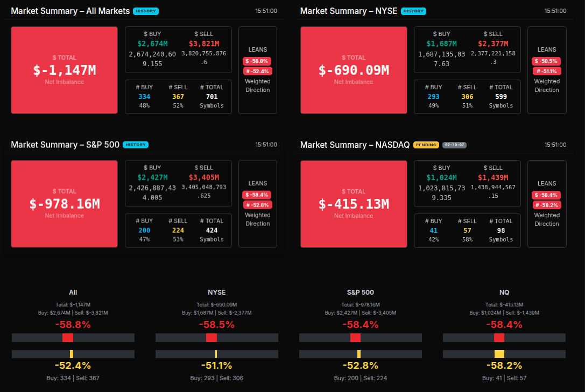Click the 334 buy count in All Markets
This screenshot has height=392, width=585.
coord(144,97)
